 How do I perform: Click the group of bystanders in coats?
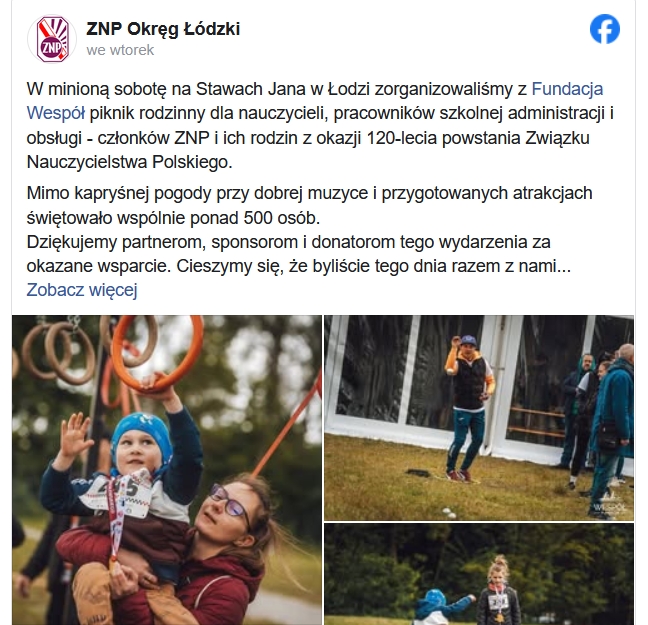(599, 426)
